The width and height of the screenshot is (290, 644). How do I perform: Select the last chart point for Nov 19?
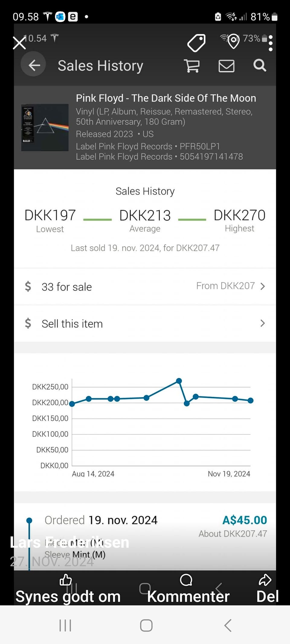250,400
